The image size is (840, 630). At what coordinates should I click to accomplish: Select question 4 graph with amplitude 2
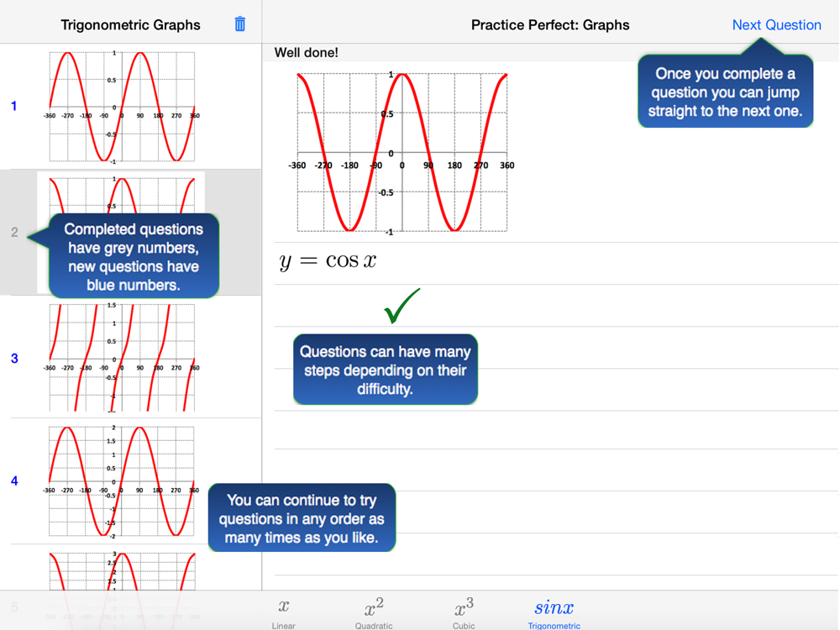coord(122,481)
